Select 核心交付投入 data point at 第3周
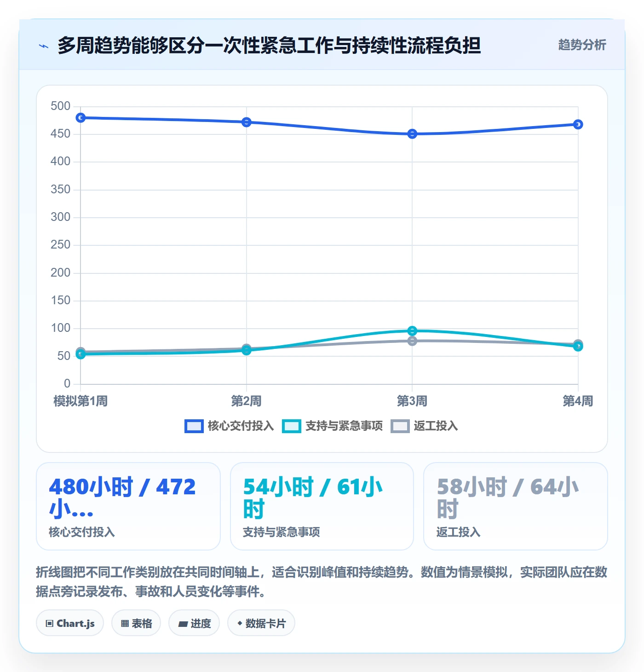644x672 pixels. click(412, 134)
